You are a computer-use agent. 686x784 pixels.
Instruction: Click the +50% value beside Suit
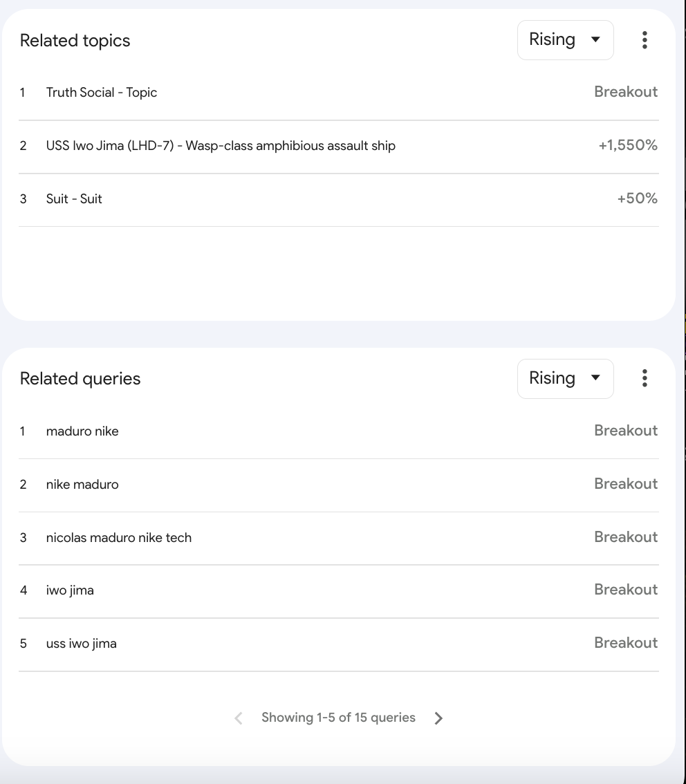[x=637, y=199]
